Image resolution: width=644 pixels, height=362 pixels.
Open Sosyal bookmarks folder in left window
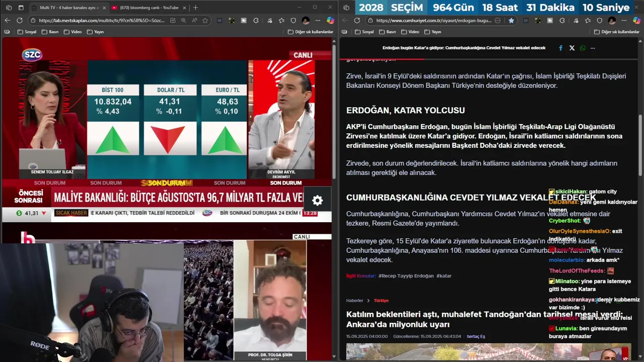point(27,32)
